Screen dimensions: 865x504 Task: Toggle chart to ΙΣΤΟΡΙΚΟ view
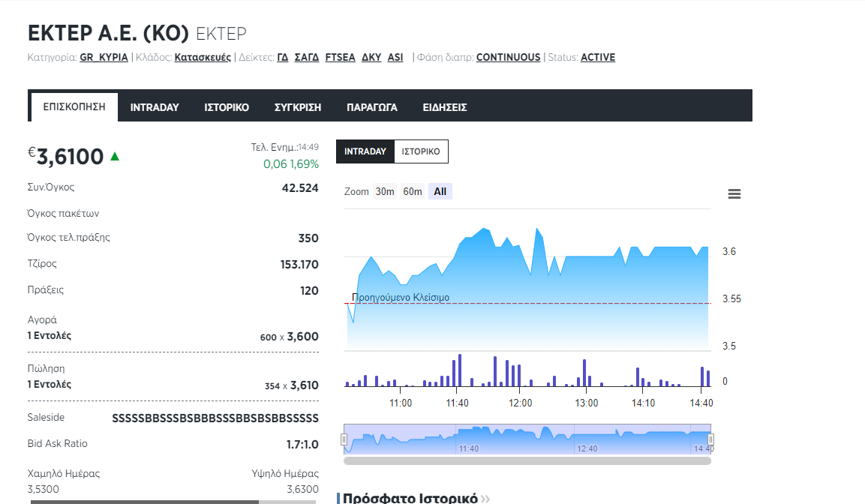tap(421, 151)
